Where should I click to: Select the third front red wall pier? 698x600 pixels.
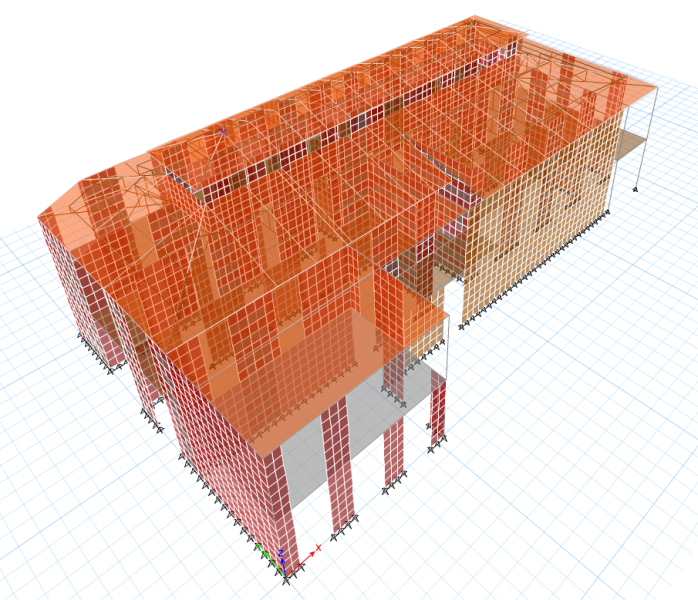click(394, 450)
